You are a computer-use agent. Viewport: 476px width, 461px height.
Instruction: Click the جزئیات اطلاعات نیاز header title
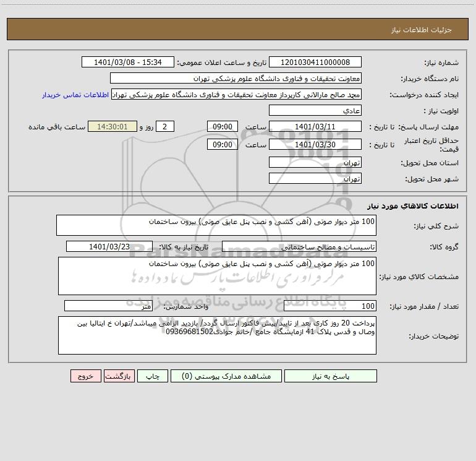coord(422,30)
